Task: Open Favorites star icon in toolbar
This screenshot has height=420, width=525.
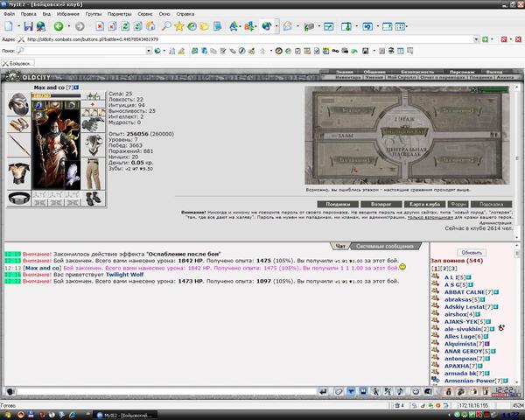Action: point(179,26)
